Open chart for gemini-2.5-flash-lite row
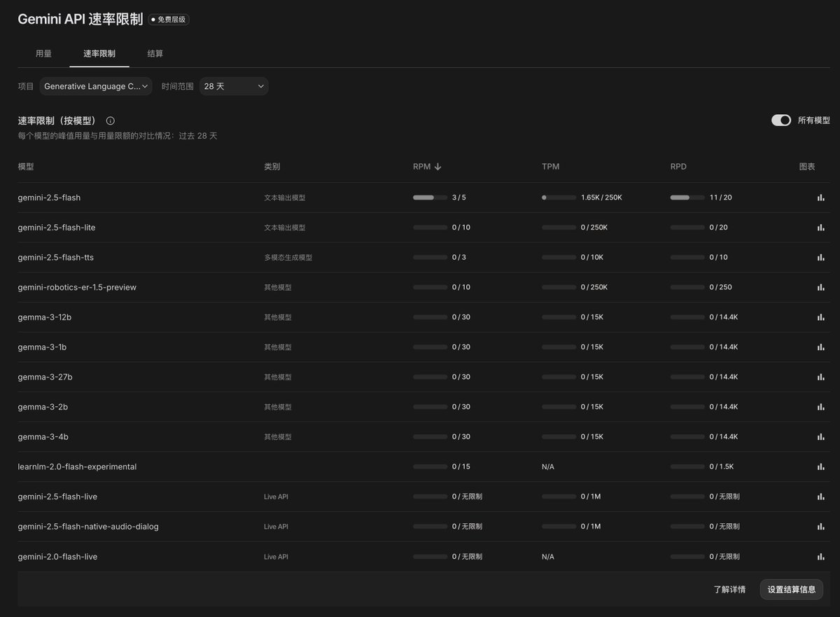This screenshot has height=617, width=840. (x=820, y=228)
